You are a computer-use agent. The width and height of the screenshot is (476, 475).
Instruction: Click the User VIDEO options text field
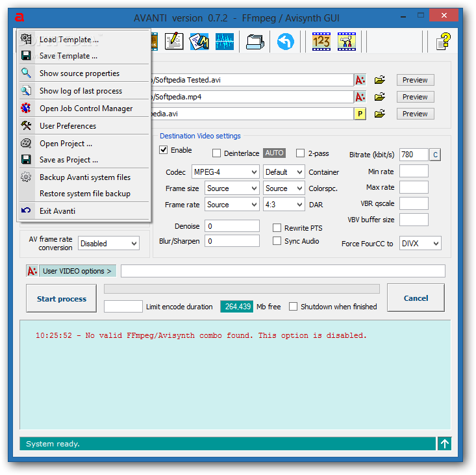pos(283,271)
